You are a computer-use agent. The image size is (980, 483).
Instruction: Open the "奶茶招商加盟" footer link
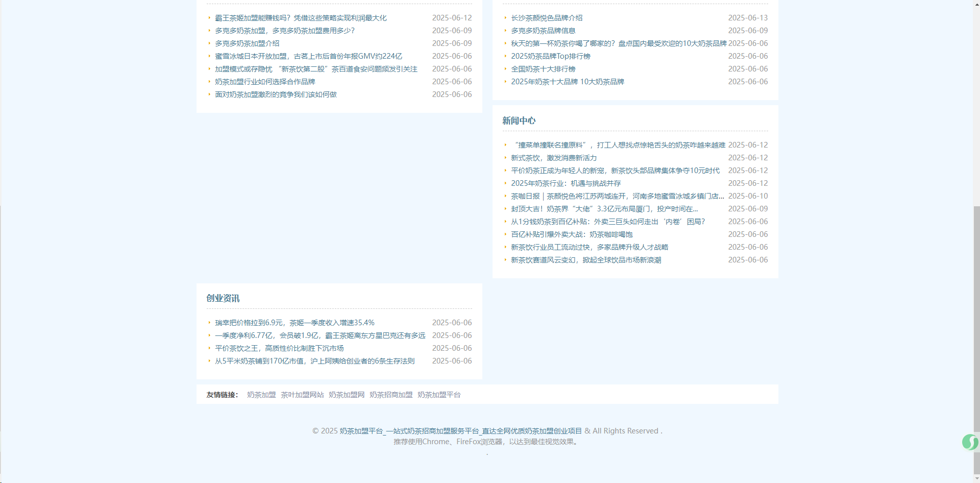391,394
